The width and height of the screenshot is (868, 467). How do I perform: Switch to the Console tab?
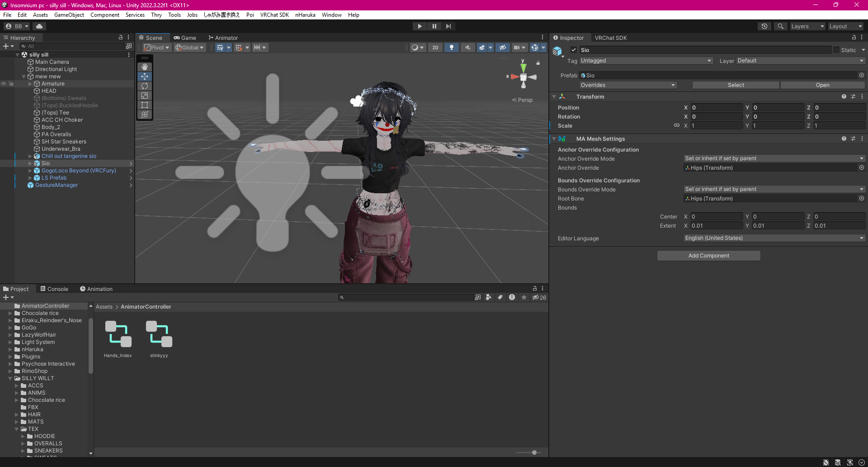[54, 289]
